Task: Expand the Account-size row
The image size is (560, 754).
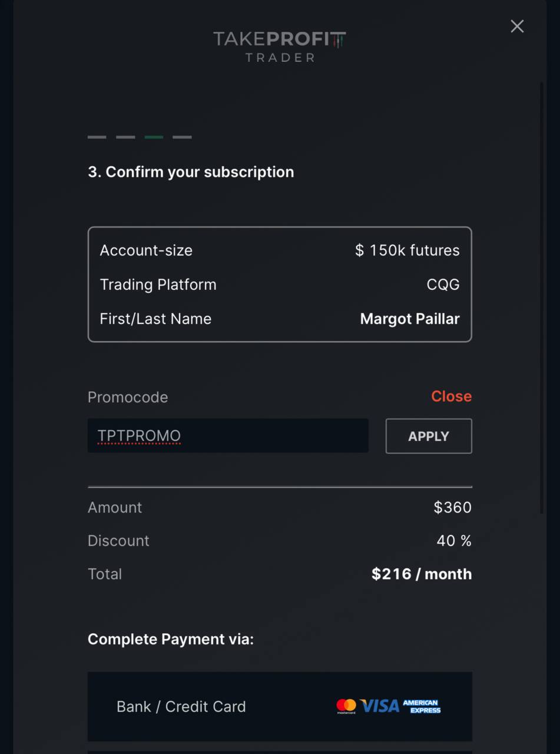Action: [x=146, y=250]
